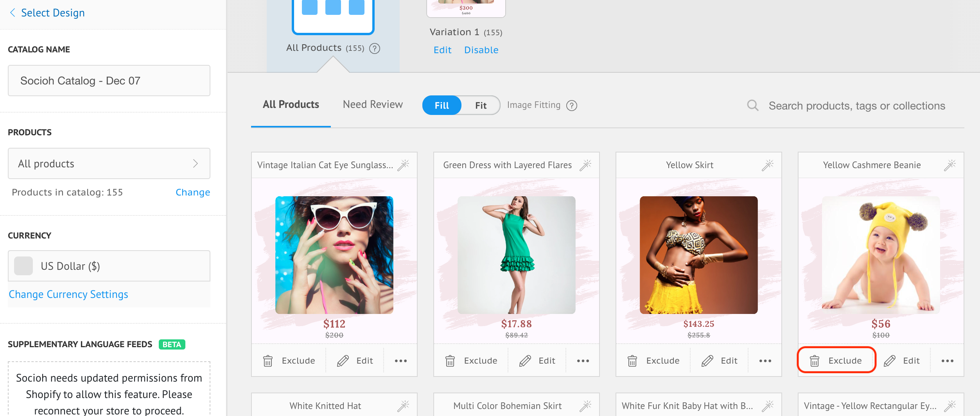Open more options on Yellow Cashmere Beanie
980x416 pixels.
coord(947,361)
